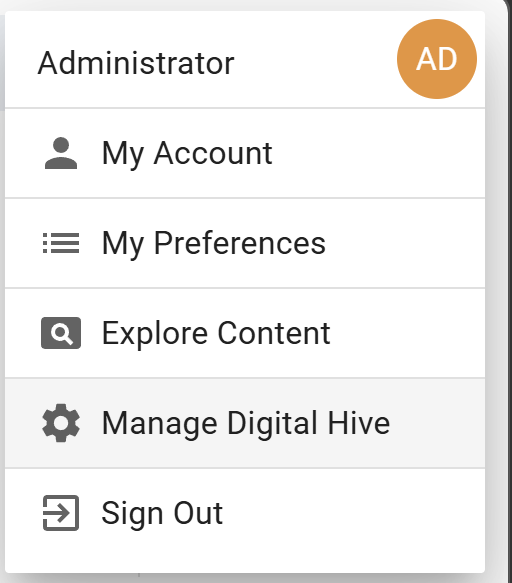Click the orange AD avatar circle

(x=437, y=59)
